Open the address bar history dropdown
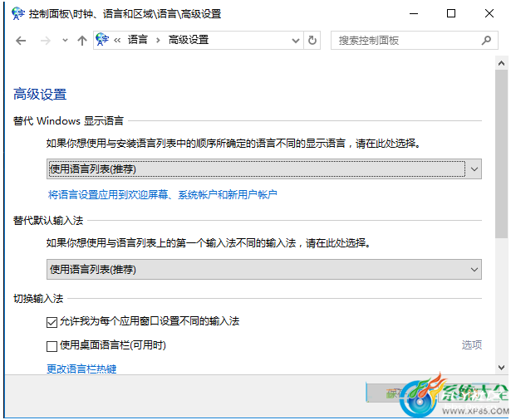 coord(296,41)
